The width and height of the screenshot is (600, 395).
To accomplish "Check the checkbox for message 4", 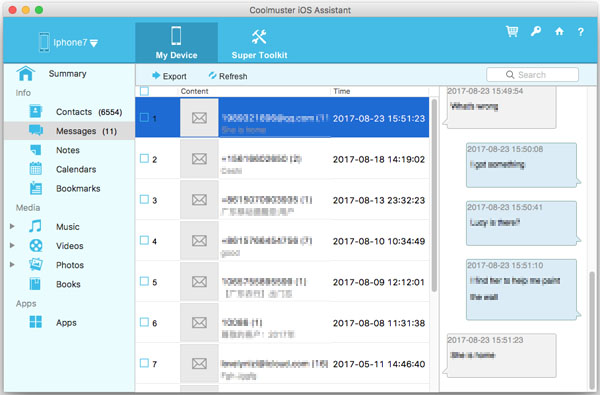I will pyautogui.click(x=144, y=240).
